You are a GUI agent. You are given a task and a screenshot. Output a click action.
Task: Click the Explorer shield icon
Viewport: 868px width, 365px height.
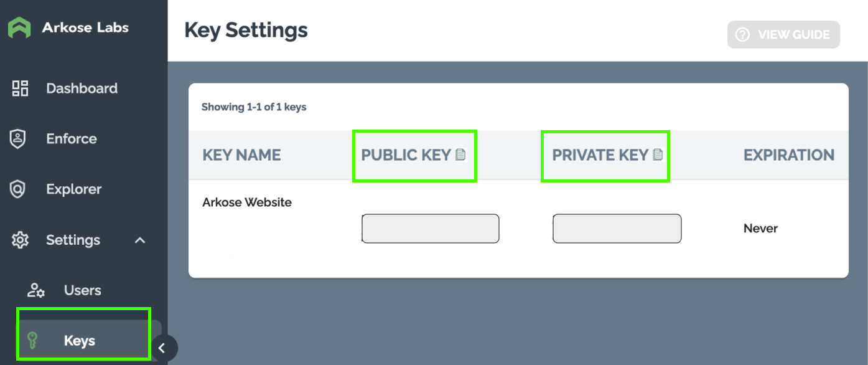click(x=18, y=189)
